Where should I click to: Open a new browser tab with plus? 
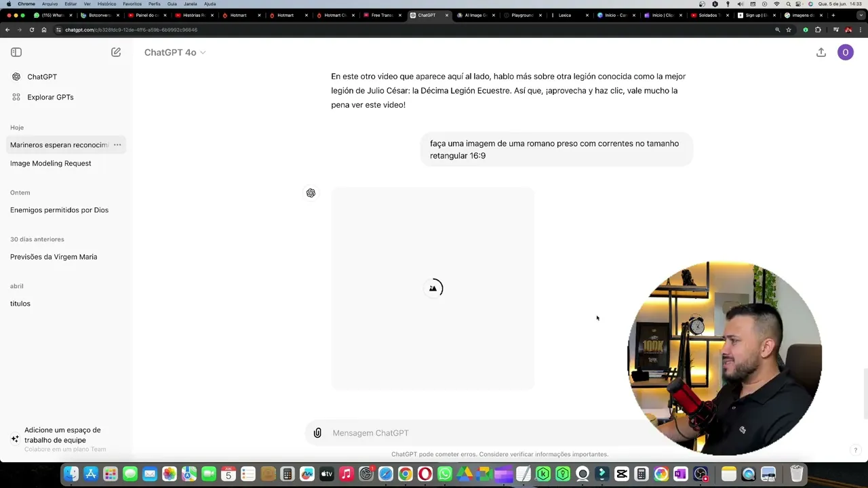pyautogui.click(x=833, y=15)
